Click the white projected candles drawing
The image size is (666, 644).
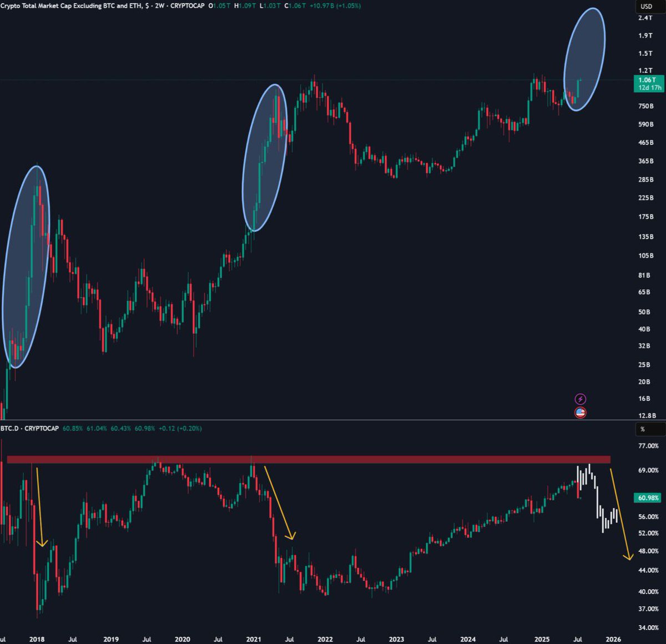597,498
